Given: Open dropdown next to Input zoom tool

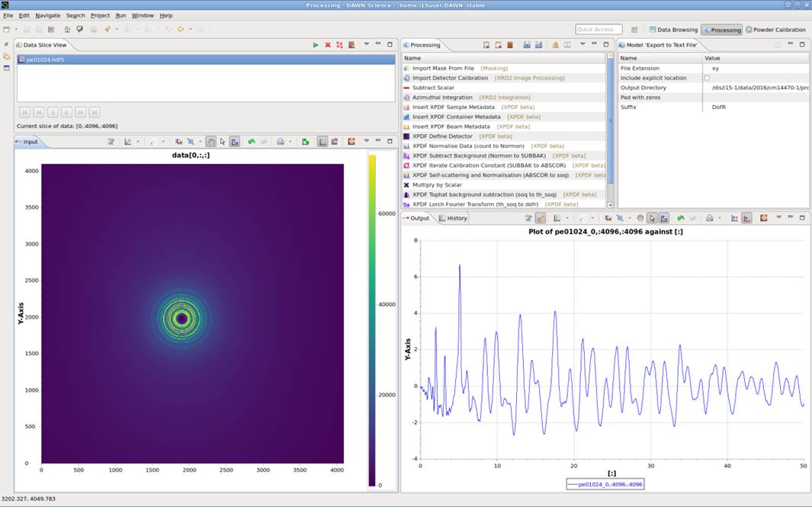Looking at the screenshot, I should coord(200,141).
